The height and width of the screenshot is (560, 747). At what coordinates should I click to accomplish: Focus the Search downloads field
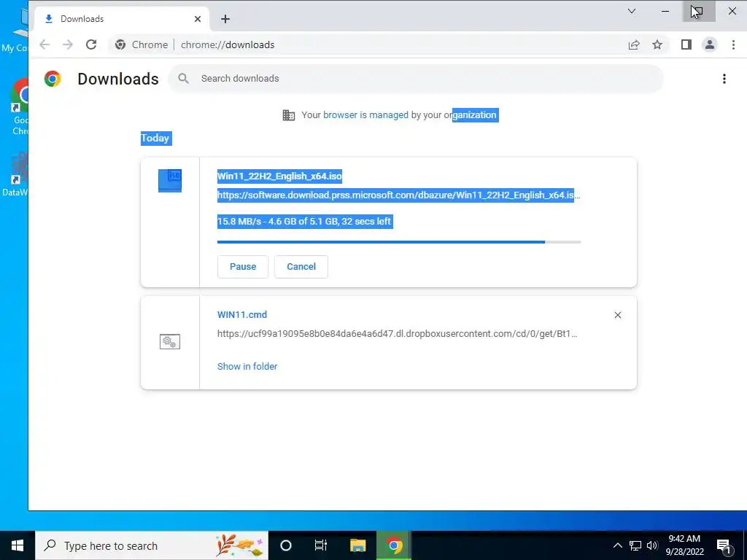(x=415, y=79)
